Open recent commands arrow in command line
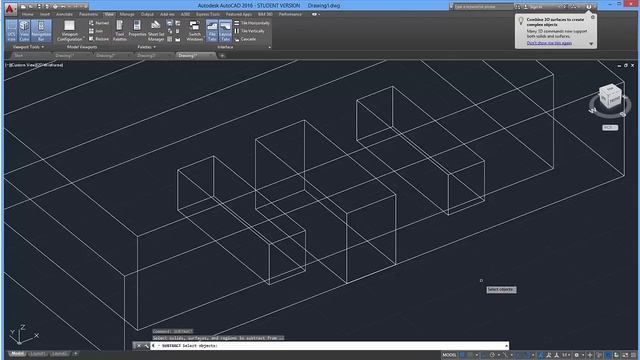The image size is (640, 360). pyautogui.click(x=154, y=346)
